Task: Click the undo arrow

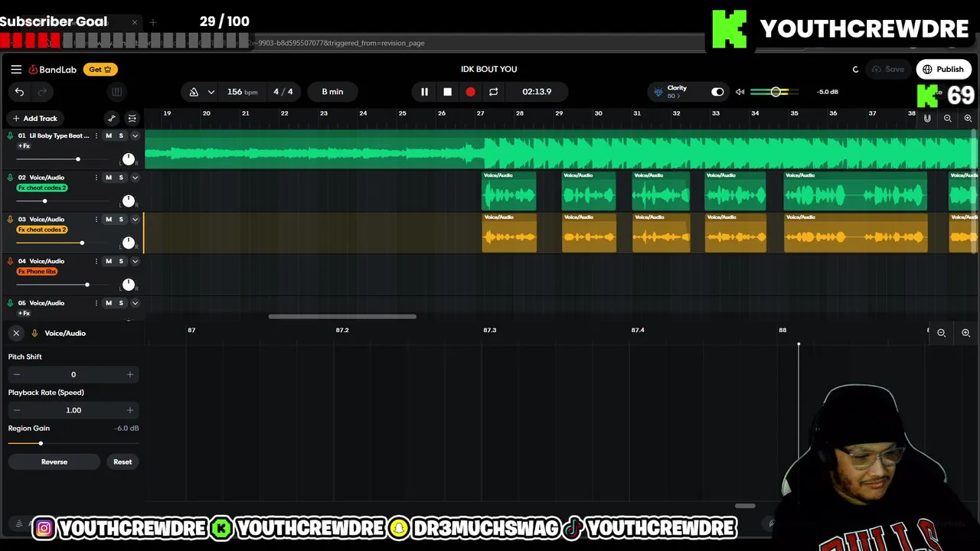Action: click(19, 92)
